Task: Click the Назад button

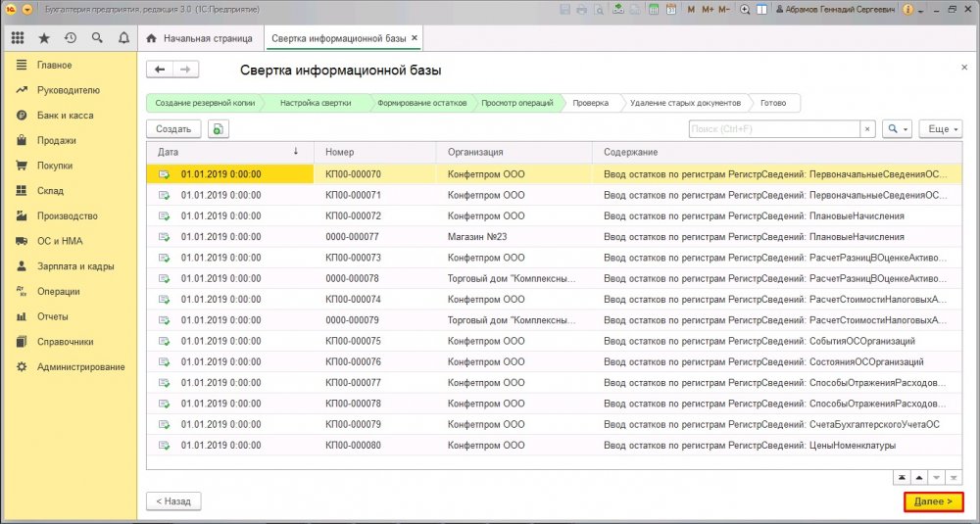Action: (173, 500)
